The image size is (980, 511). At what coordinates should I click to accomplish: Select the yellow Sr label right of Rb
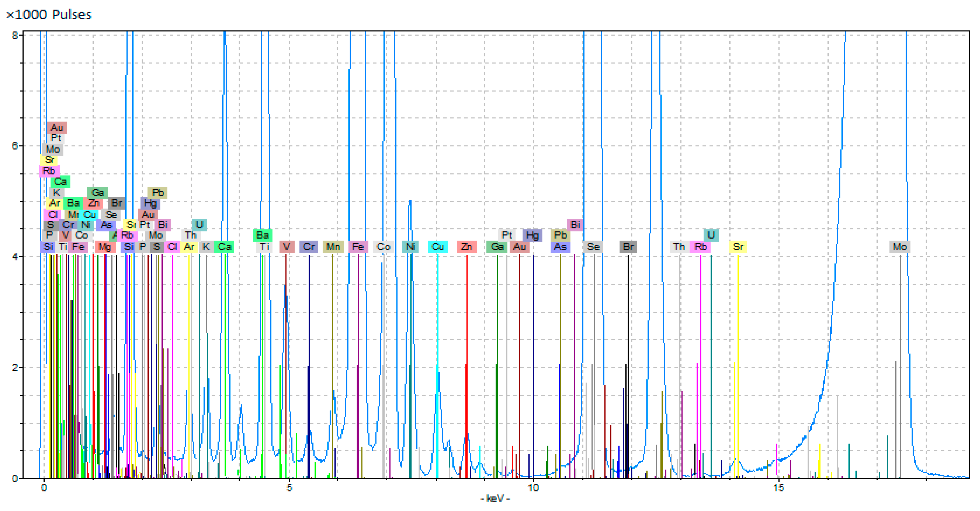(738, 247)
